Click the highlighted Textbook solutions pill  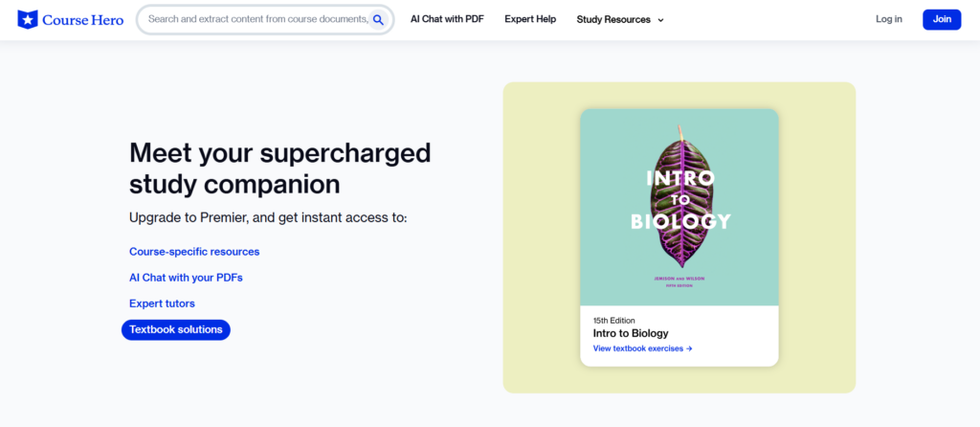pyautogui.click(x=176, y=329)
